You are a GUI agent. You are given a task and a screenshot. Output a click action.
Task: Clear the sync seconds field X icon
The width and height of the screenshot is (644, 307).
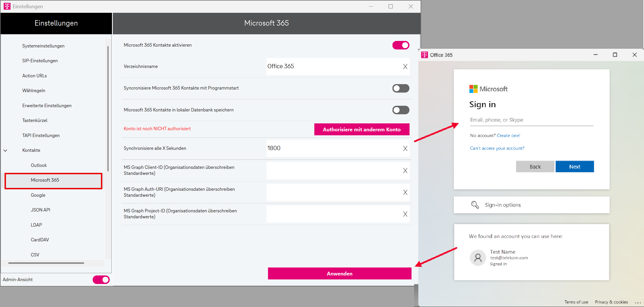tap(405, 148)
